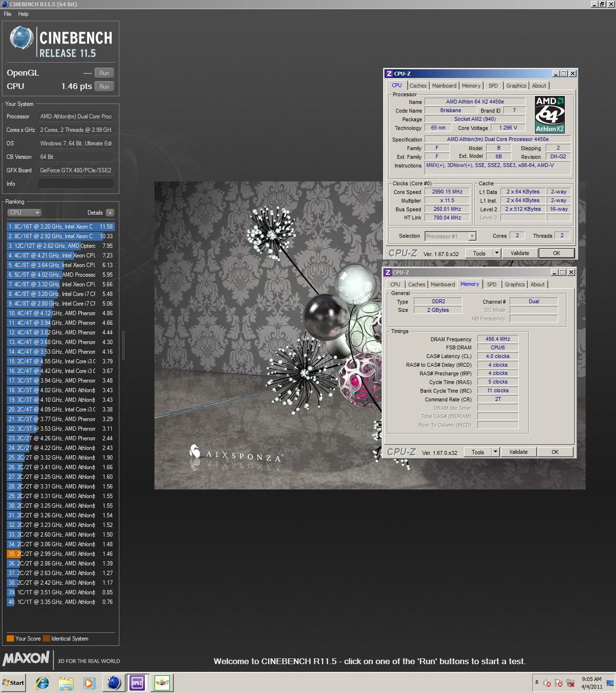Click CPU-Z Z icon in lower window title bar

point(388,272)
